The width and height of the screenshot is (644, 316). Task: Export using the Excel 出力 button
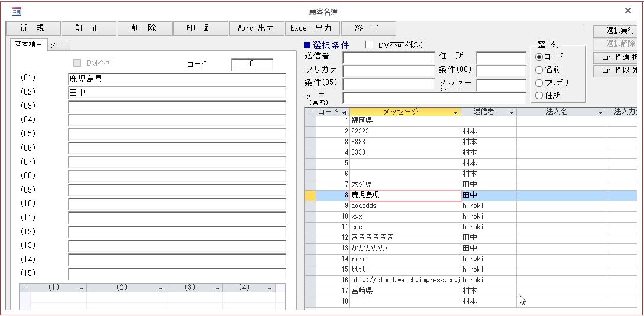pos(311,28)
